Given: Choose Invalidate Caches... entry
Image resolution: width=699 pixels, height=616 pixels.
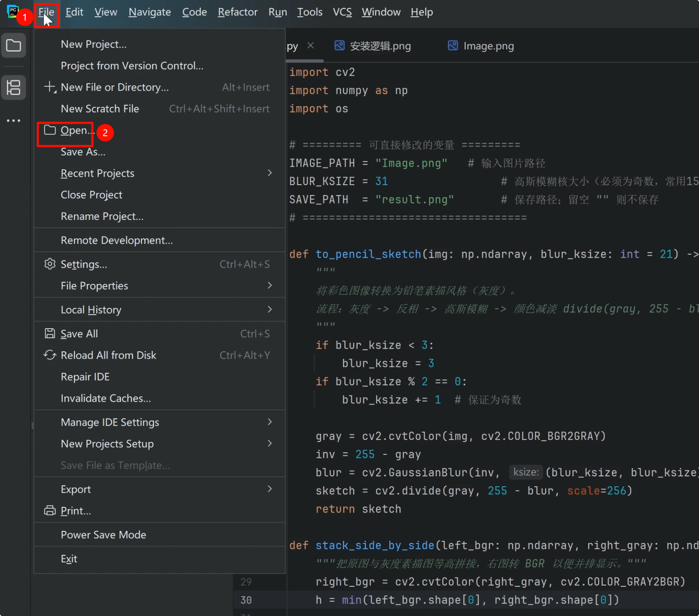Looking at the screenshot, I should click(159, 398).
